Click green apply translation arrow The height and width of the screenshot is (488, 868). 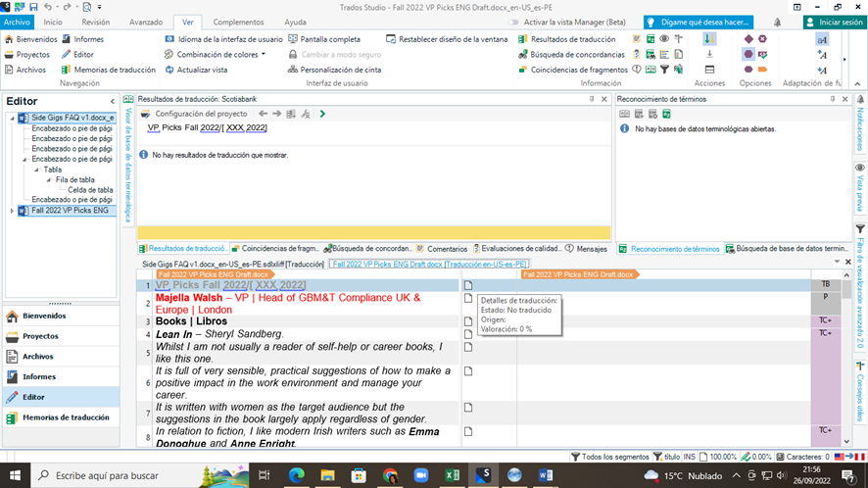(322, 114)
